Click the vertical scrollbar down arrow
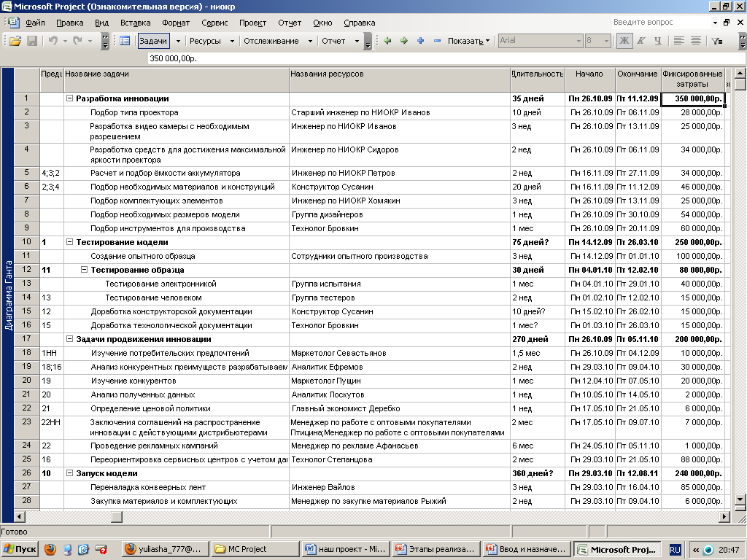The image size is (747, 560). pos(740,499)
